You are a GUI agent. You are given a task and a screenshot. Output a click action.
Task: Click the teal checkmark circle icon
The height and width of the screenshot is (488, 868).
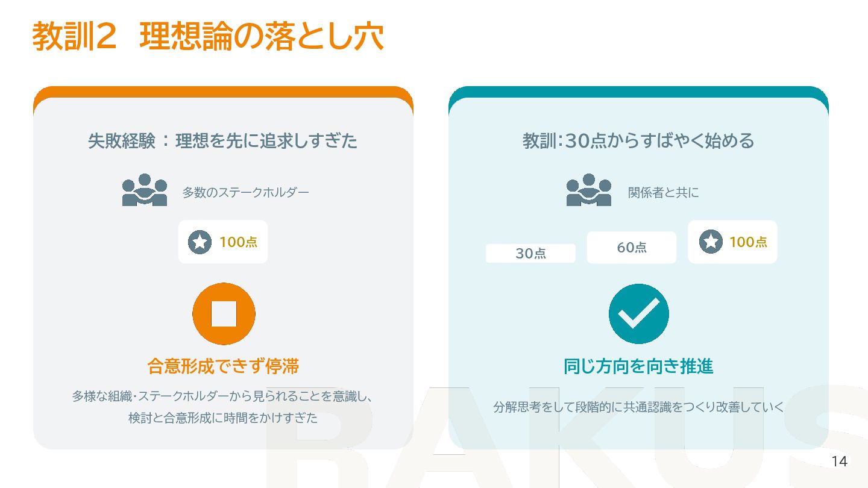pos(638,313)
